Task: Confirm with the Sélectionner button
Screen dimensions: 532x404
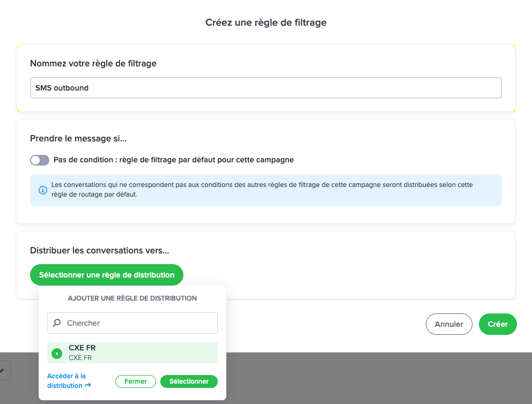Action: click(189, 381)
